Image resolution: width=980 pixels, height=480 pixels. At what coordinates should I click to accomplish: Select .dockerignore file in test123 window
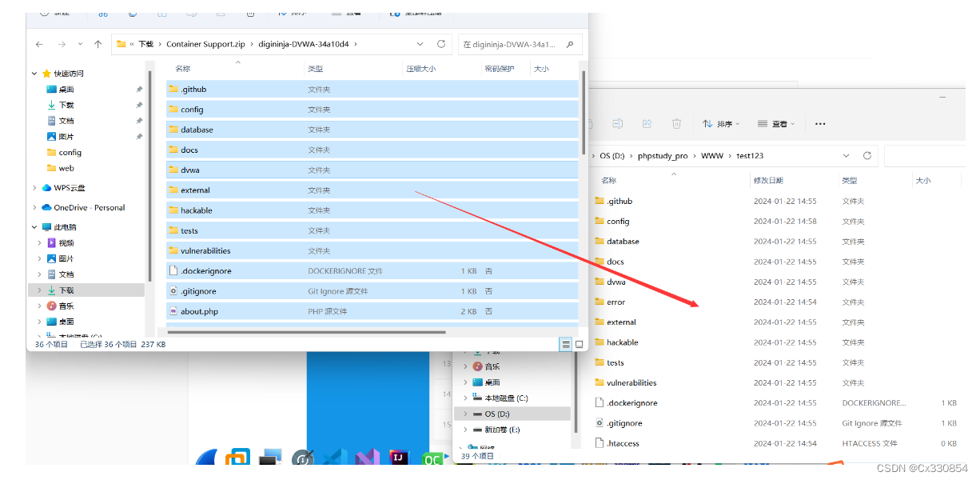coord(626,403)
